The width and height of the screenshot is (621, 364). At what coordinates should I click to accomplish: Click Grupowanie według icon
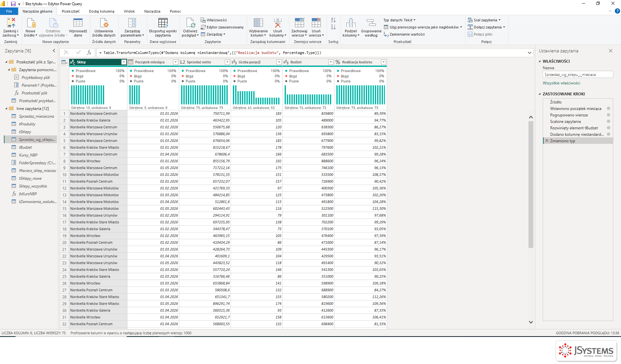371,23
